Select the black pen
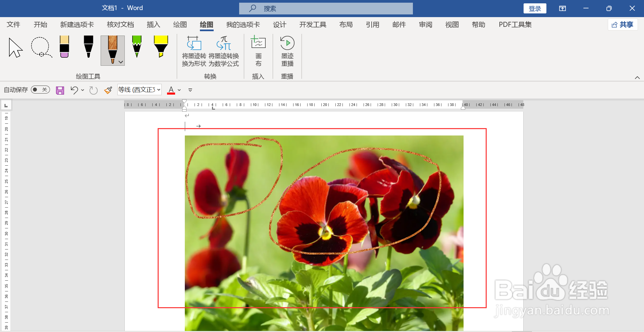This screenshot has width=644, height=332. point(89,47)
